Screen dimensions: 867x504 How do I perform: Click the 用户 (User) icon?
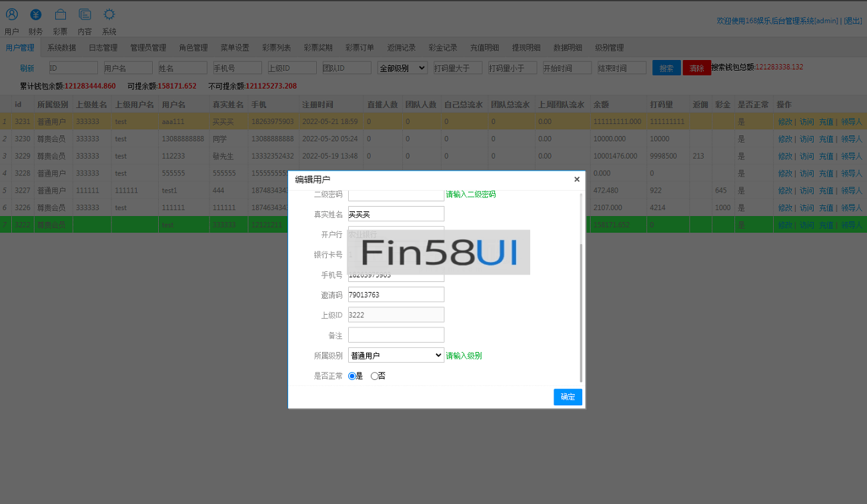[x=12, y=15]
